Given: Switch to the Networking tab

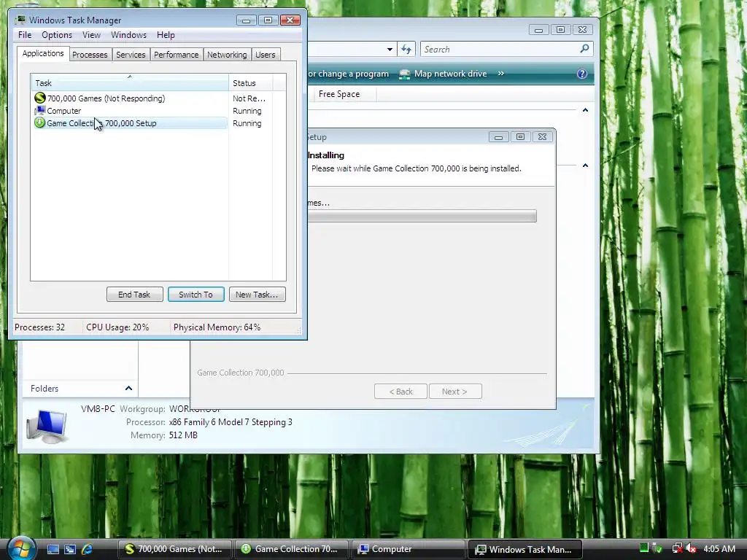Looking at the screenshot, I should 228,55.
